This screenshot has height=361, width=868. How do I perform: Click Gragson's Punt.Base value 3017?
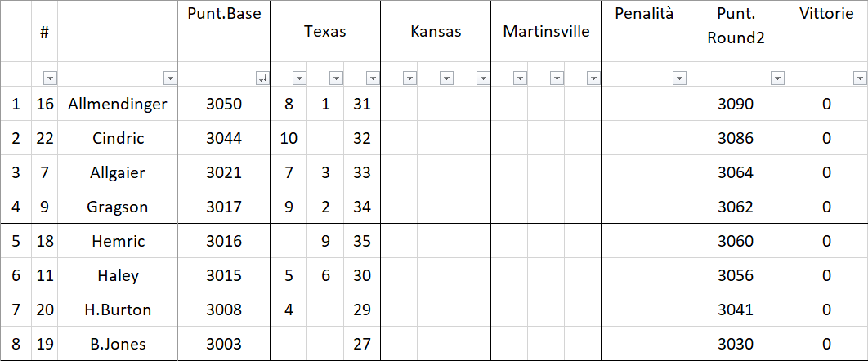coord(224,207)
